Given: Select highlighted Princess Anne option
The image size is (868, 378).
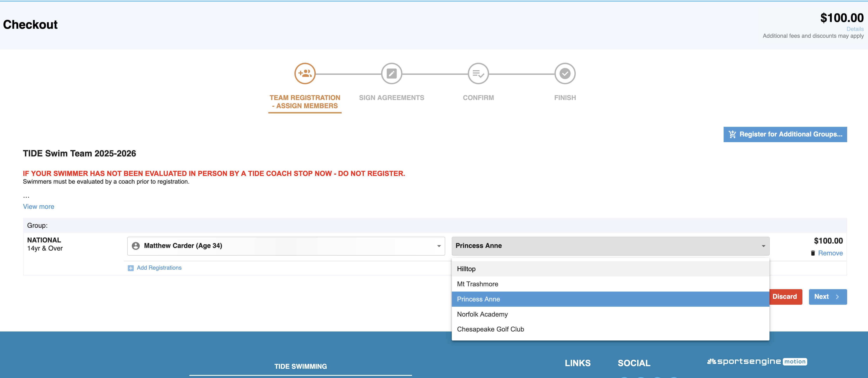Looking at the screenshot, I should pos(478,299).
